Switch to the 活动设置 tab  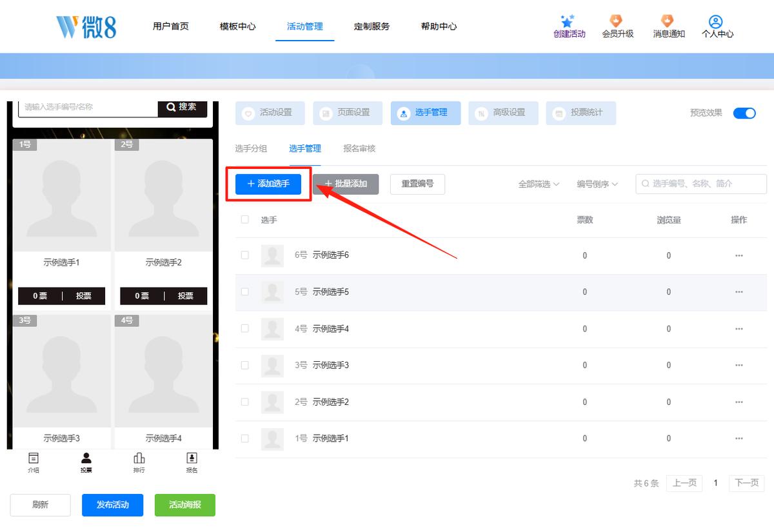(x=270, y=113)
